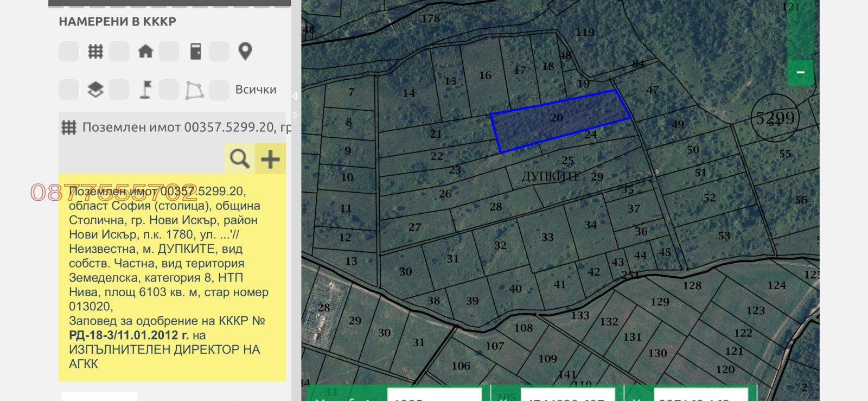Click the land parcel grid icon
The image size is (868, 401).
tap(95, 52)
